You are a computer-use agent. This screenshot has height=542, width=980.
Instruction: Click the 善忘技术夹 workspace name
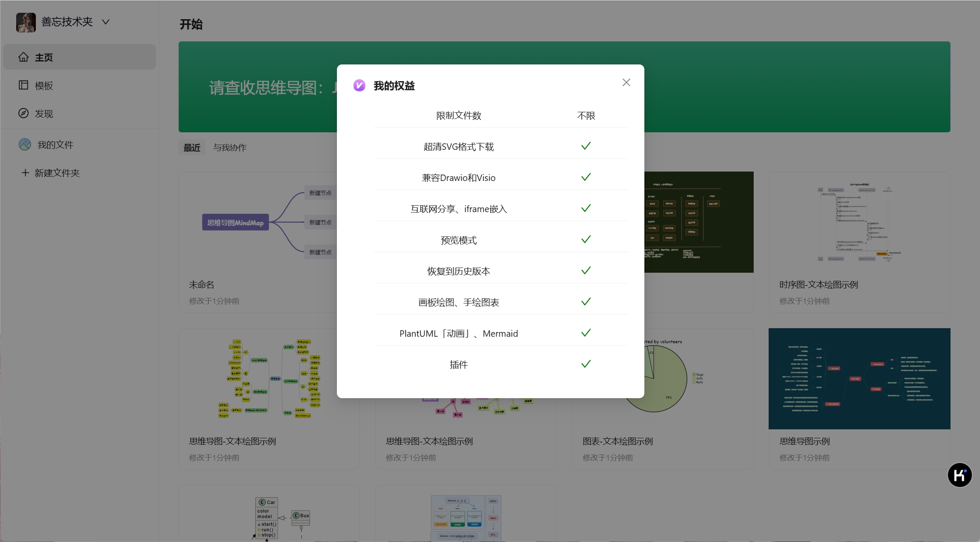[67, 22]
